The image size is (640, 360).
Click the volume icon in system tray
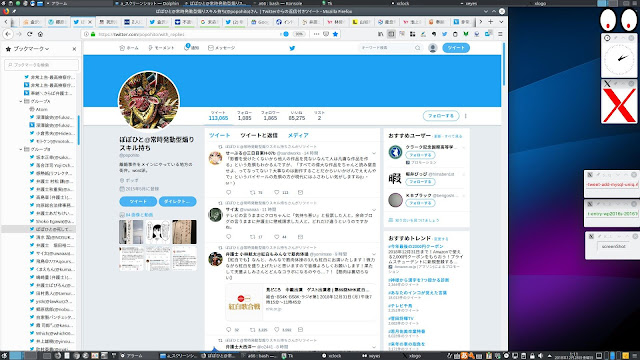[x=540, y=356]
